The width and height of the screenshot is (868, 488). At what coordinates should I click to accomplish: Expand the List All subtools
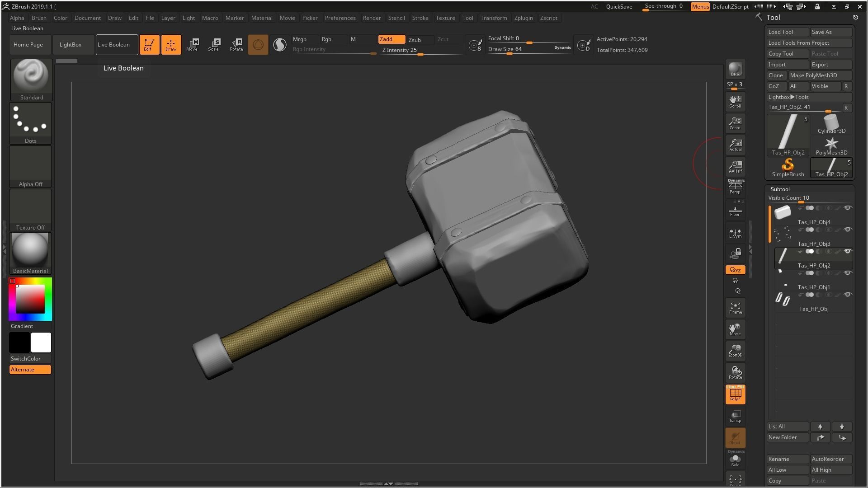tap(788, 427)
